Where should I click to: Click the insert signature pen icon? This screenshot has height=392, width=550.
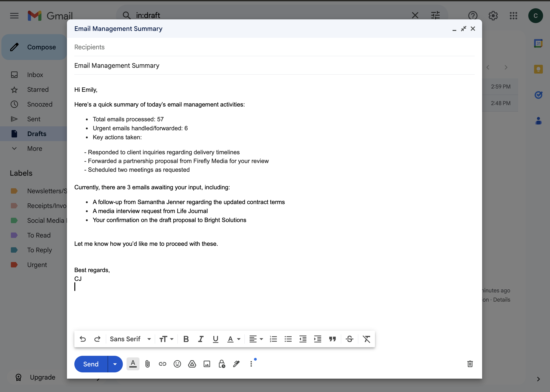click(x=236, y=364)
